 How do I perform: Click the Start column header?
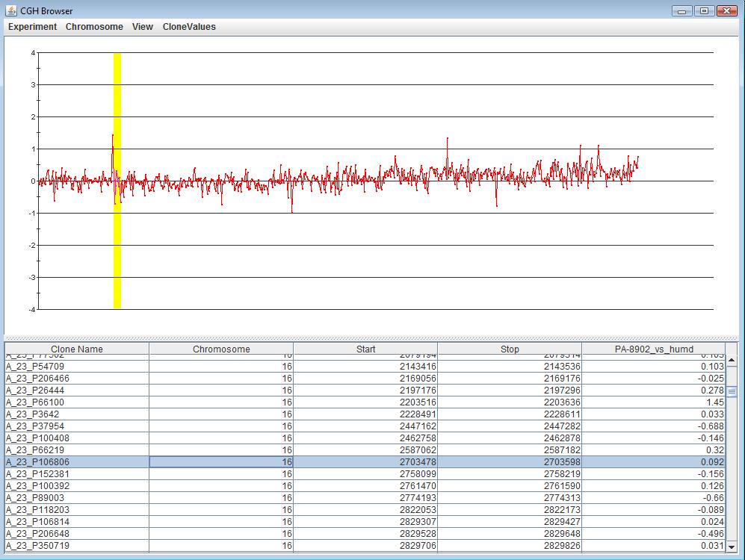(365, 349)
